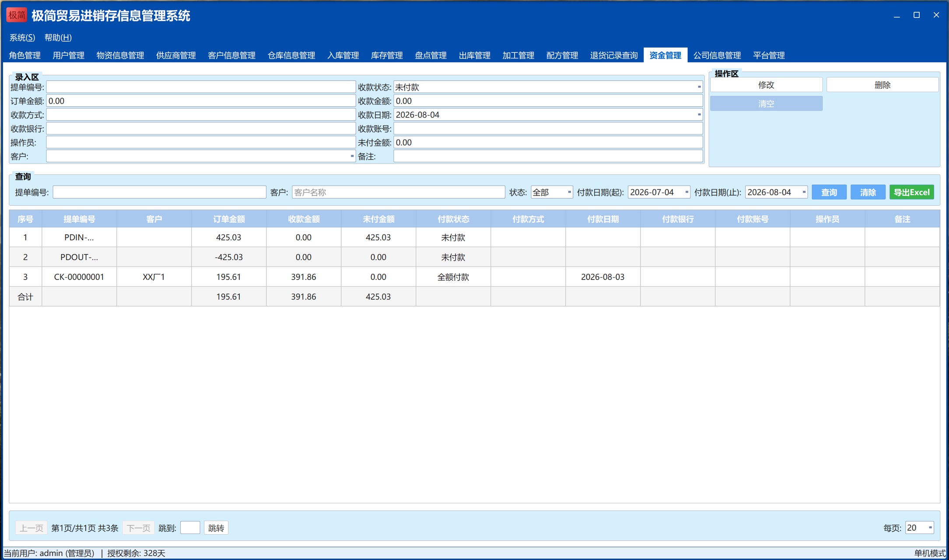Screen dimensions: 949x560
Task: Switch to the 入库管理 tab
Action: [343, 55]
